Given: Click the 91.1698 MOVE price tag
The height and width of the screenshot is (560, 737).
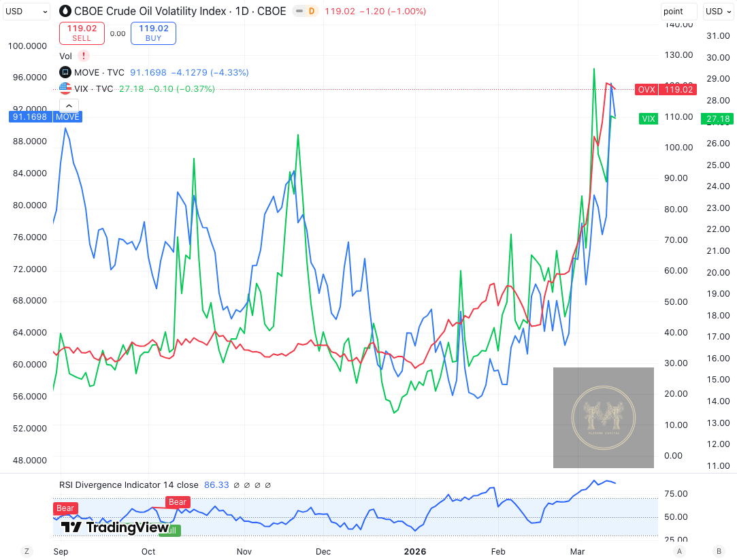Looking at the screenshot, I should [x=30, y=117].
